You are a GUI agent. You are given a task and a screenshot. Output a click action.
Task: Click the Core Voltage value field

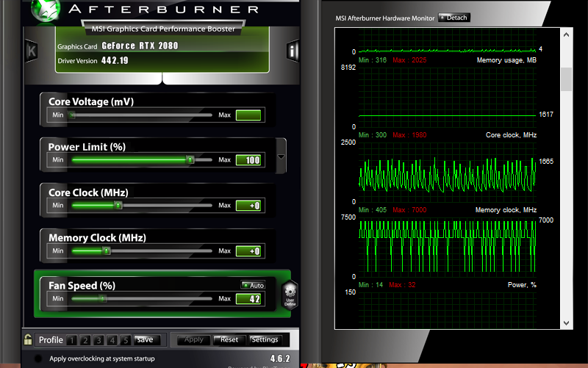(x=248, y=115)
